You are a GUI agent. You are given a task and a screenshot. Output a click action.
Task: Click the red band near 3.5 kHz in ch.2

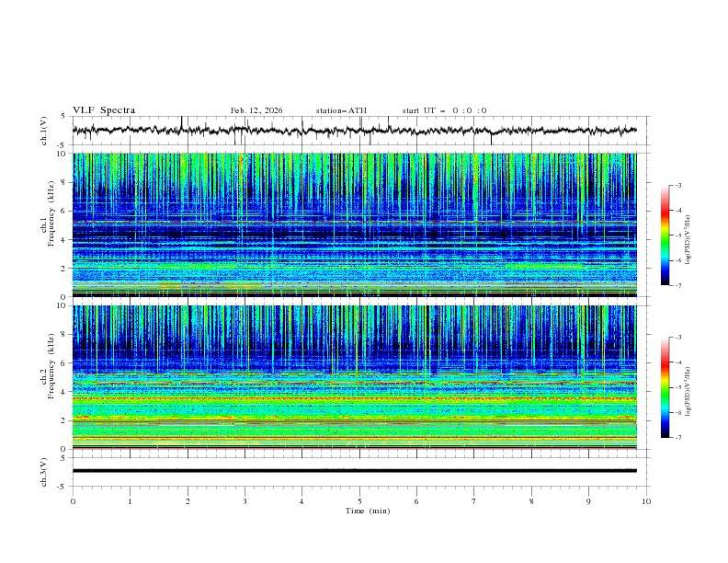point(355,398)
